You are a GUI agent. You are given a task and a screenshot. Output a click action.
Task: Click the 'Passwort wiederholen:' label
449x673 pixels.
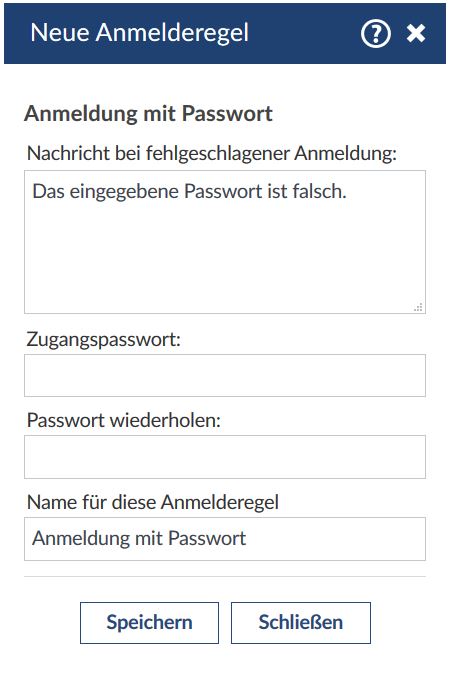[x=124, y=420]
